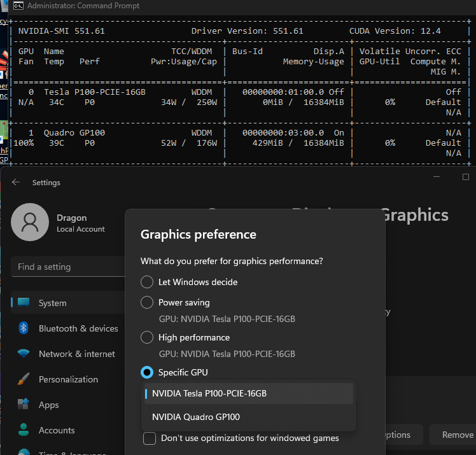476x455 pixels.
Task: Select the Specific GPU radio button
Action: click(147, 372)
